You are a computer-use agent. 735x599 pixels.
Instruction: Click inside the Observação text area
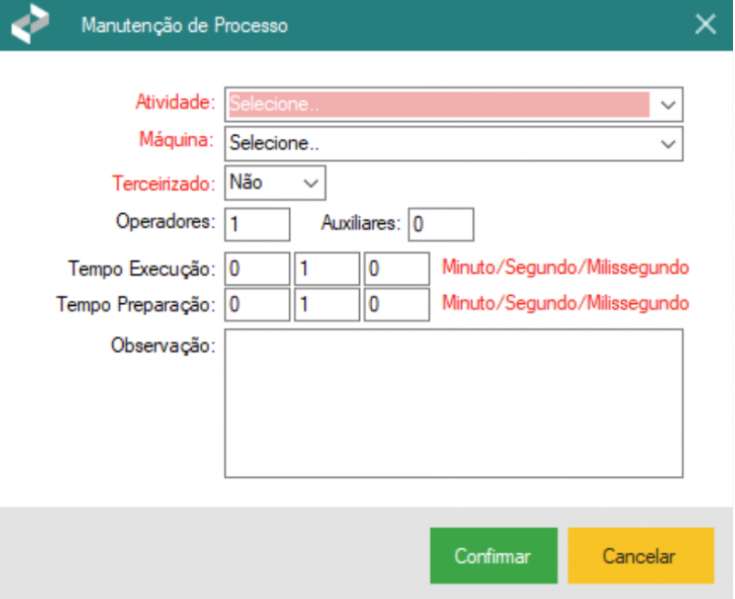tap(454, 403)
